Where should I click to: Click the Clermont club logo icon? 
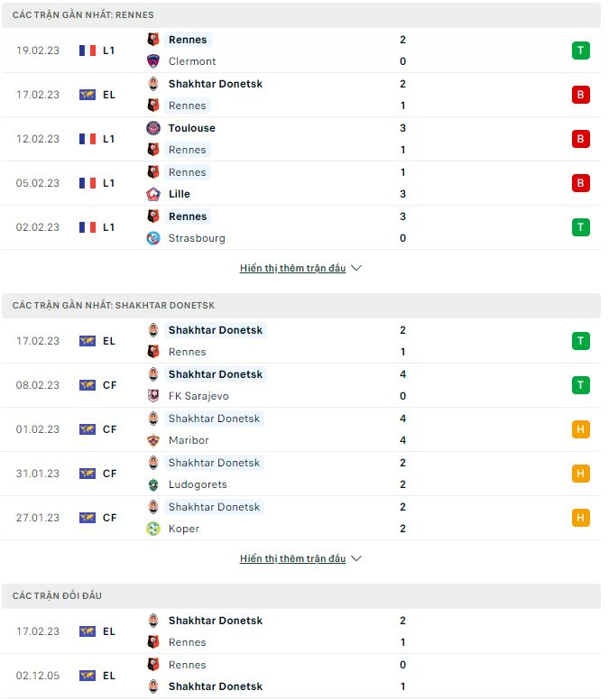(153, 61)
